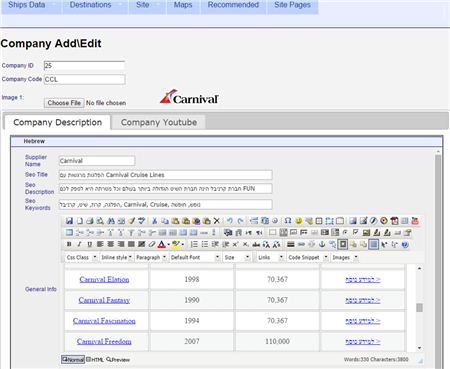The height and width of the screenshot is (369, 450).
Task: Insert special character with Omega icon
Action: [x=288, y=221]
